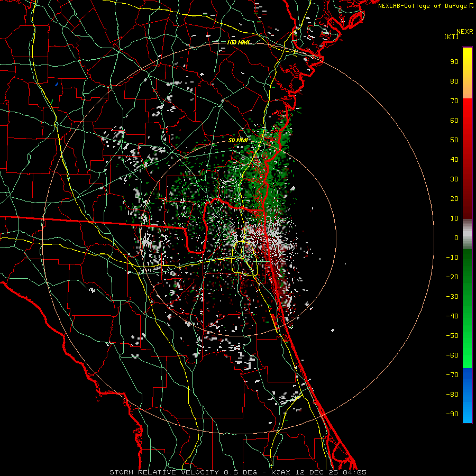This screenshot has width=476, height=476.
Task: Click the 30 value on velocity scale
Action: pyautogui.click(x=454, y=179)
